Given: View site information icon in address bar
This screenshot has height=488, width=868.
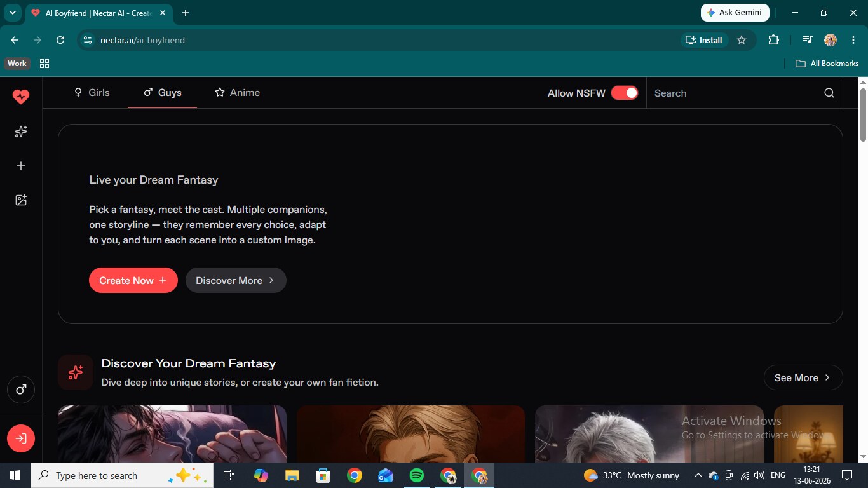Looking at the screenshot, I should click(x=88, y=40).
